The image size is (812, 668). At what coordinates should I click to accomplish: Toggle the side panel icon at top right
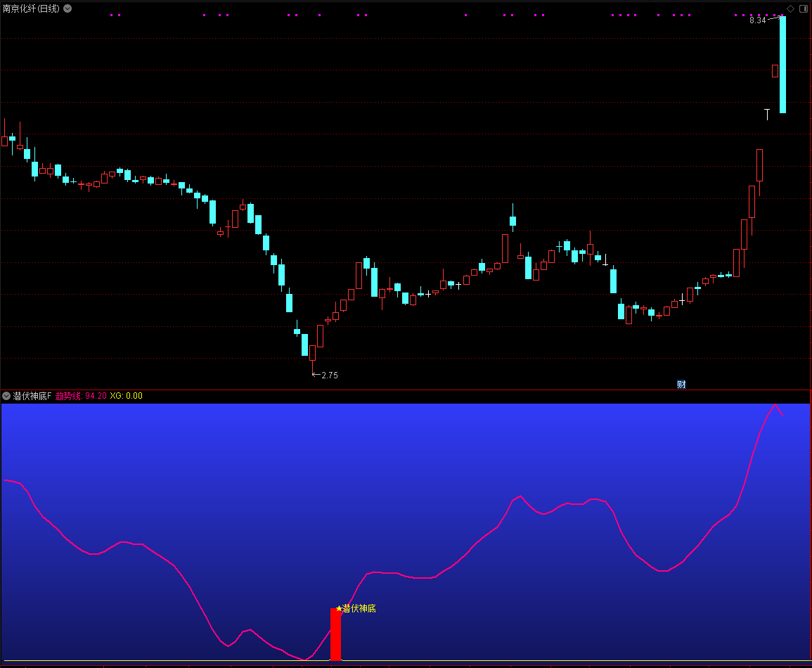(803, 9)
